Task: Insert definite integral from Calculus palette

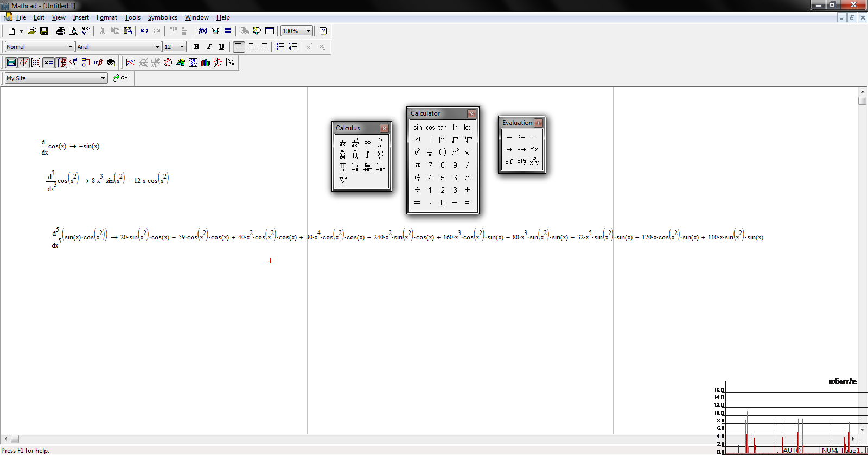Action: pyautogui.click(x=380, y=142)
